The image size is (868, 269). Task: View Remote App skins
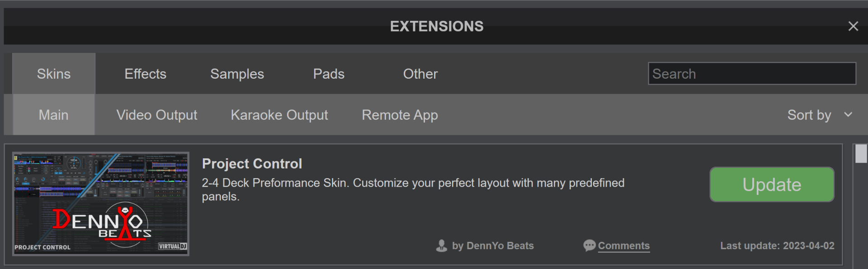tap(399, 114)
